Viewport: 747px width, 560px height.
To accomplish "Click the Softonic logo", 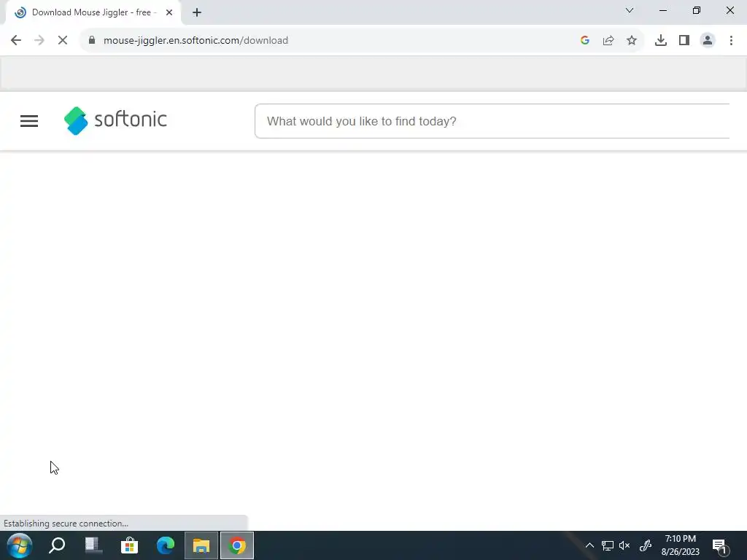I will coord(115,120).
